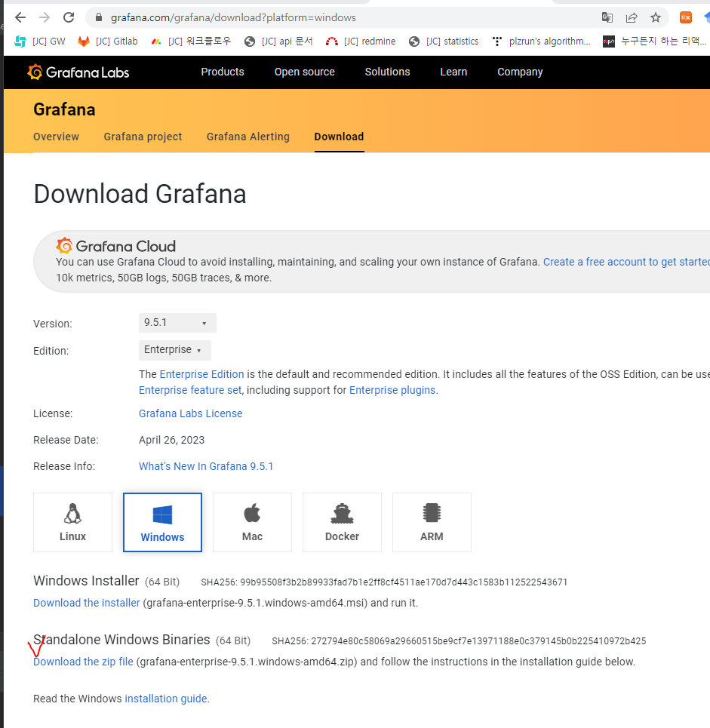Open the Products menu
The height and width of the screenshot is (728, 710).
[x=223, y=72]
